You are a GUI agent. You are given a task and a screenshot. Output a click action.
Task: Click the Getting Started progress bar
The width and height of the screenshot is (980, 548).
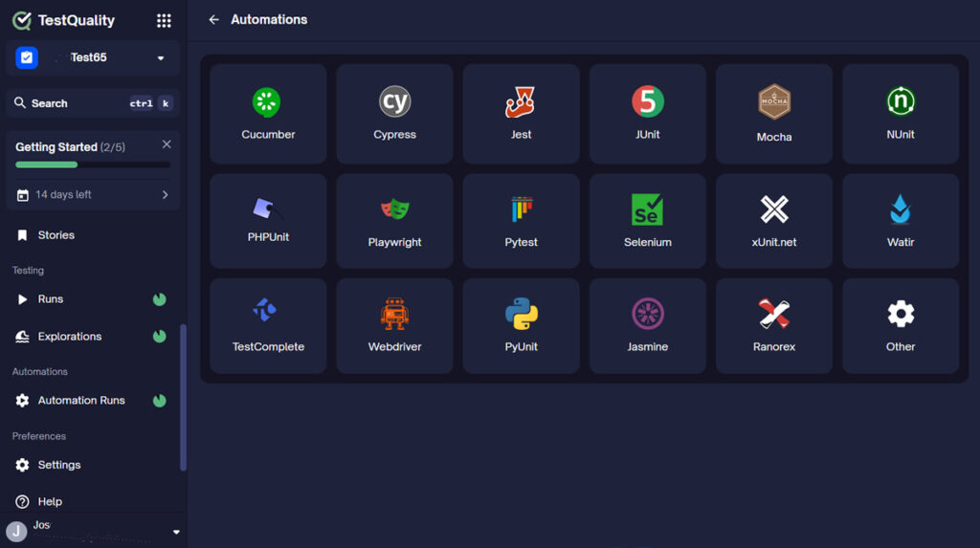93,164
